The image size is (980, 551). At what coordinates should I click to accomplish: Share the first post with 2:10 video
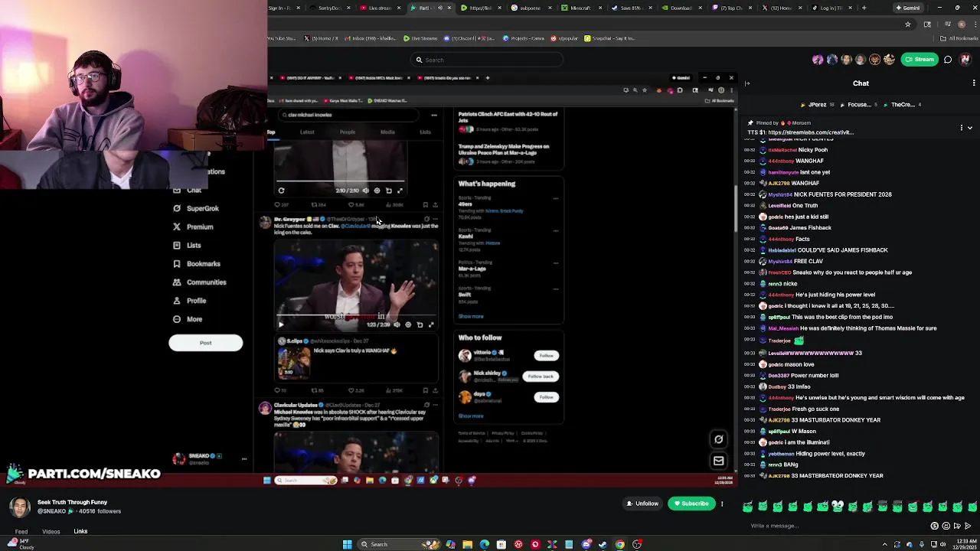435,205
